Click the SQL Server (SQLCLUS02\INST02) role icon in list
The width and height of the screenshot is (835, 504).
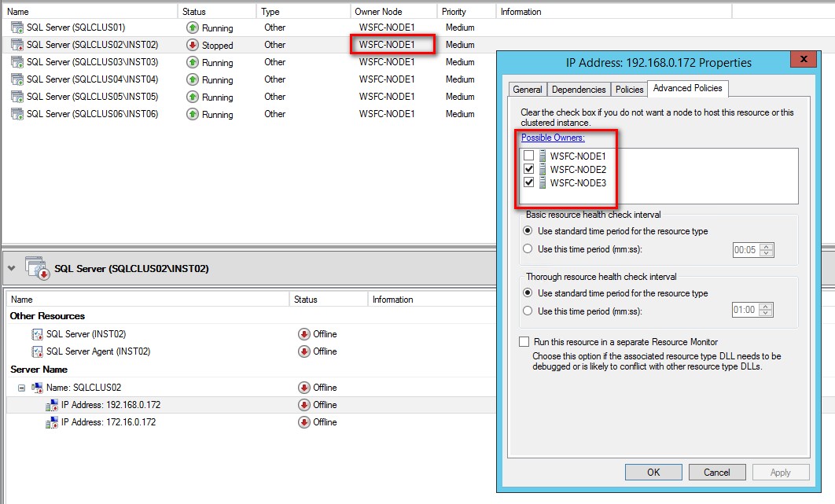17,45
